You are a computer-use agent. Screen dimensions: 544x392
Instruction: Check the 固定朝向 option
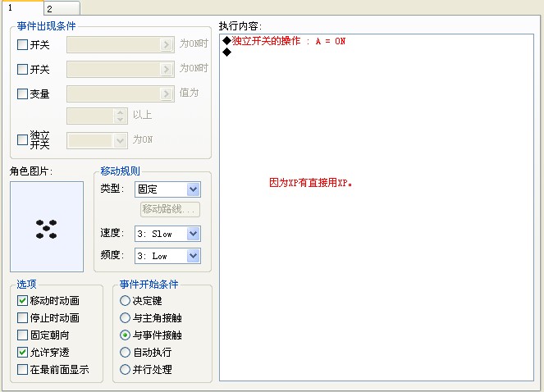tap(22, 335)
